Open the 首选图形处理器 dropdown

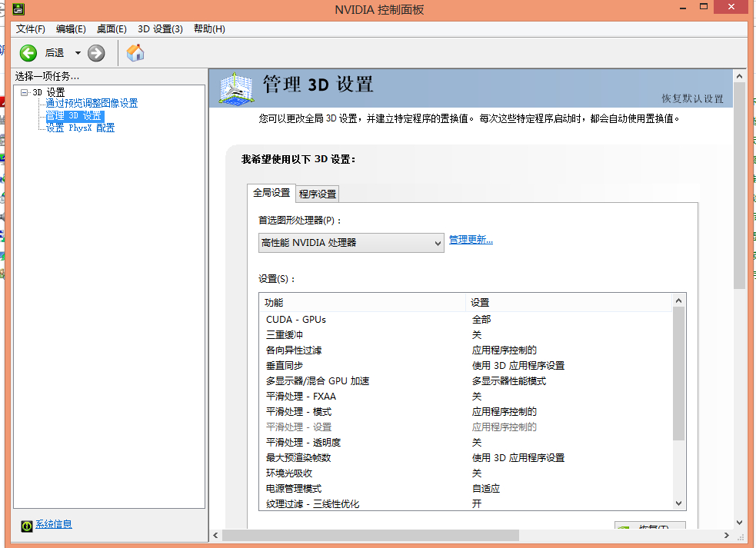(351, 242)
